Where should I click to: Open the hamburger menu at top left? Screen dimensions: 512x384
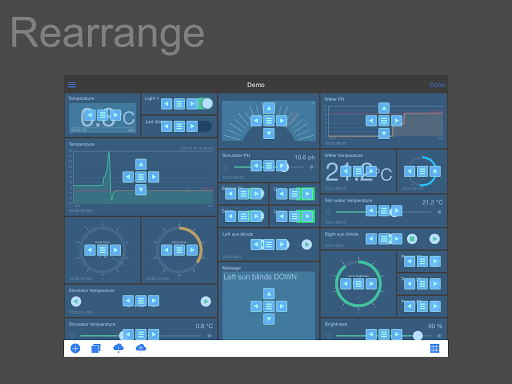click(x=72, y=85)
